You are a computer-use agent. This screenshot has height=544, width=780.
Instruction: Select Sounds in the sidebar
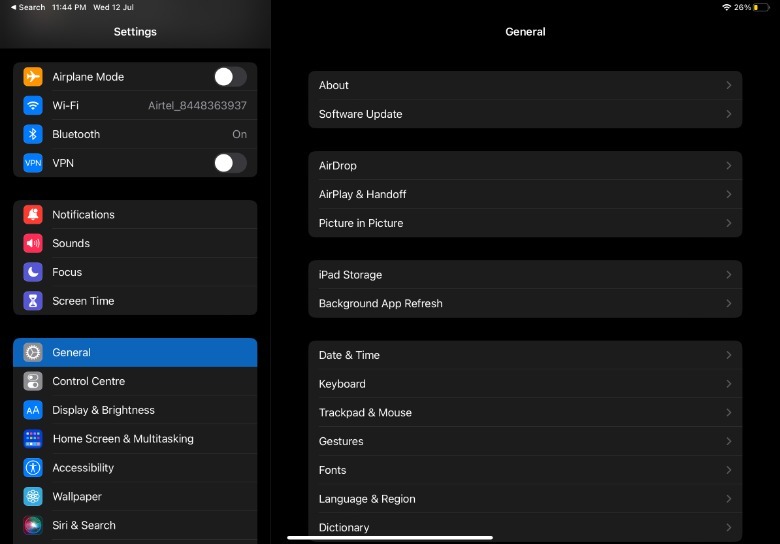(x=135, y=243)
